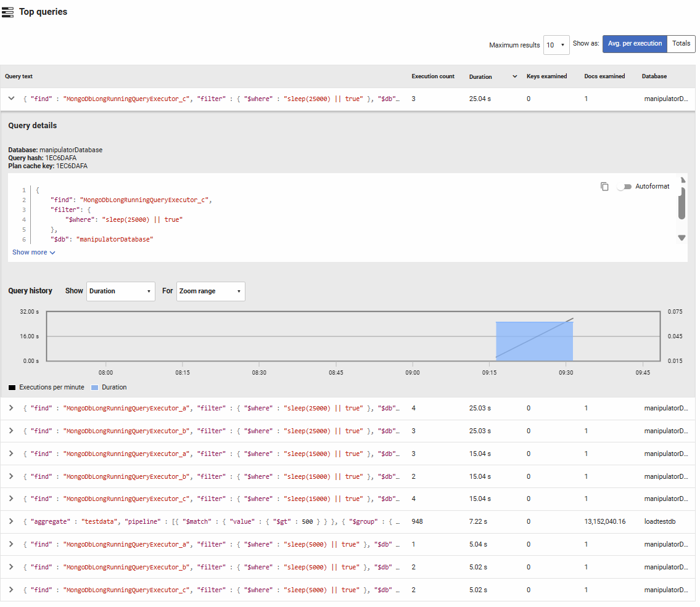
Task: Click the Docs examined column header
Action: [x=604, y=76]
